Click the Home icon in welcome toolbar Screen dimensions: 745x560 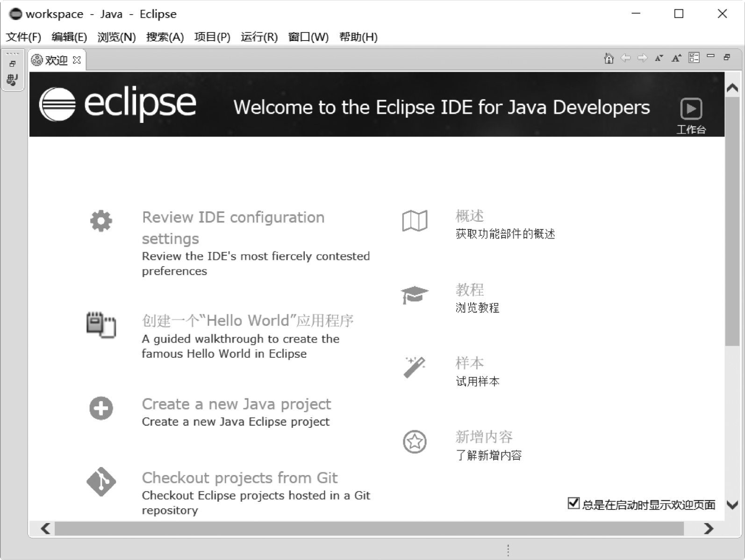tap(609, 58)
